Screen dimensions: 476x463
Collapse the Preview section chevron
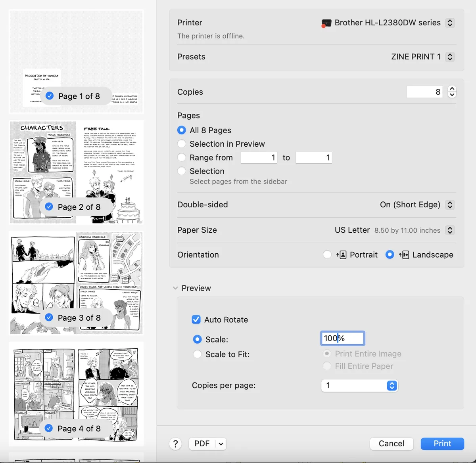coord(175,288)
